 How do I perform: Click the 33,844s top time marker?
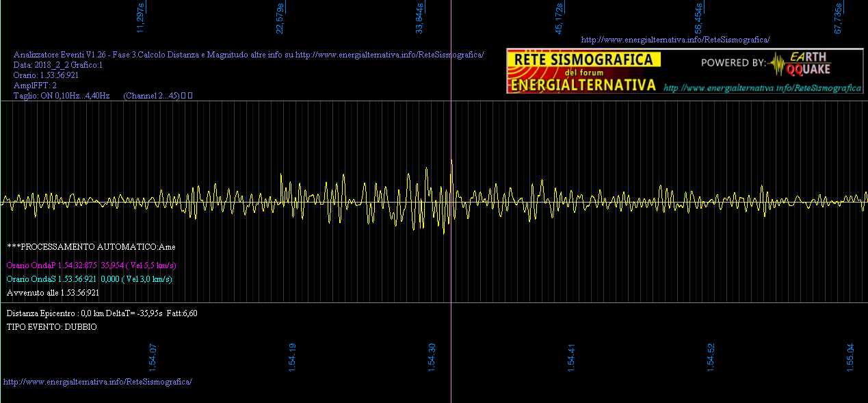(419, 18)
